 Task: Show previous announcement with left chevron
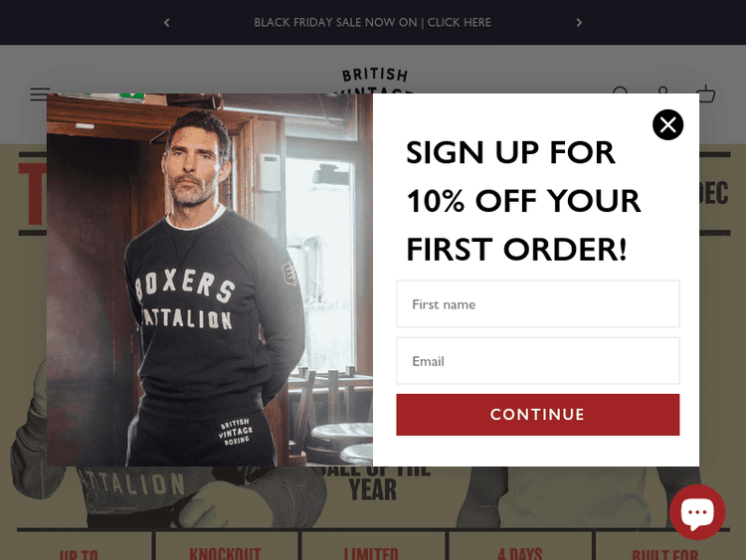[x=166, y=22]
